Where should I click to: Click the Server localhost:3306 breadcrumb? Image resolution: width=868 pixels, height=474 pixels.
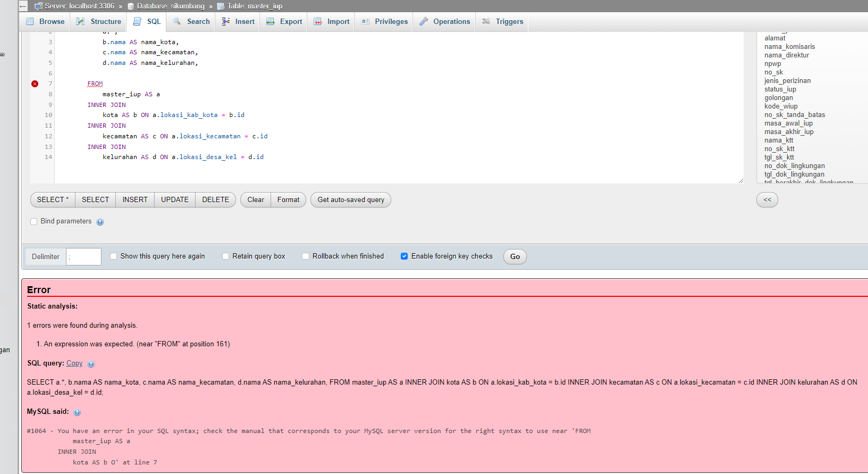click(x=79, y=6)
